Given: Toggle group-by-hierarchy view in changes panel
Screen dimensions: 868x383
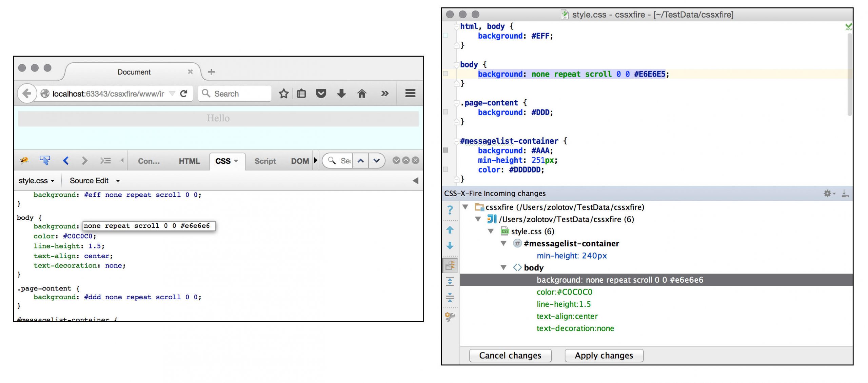Looking at the screenshot, I should (x=450, y=265).
